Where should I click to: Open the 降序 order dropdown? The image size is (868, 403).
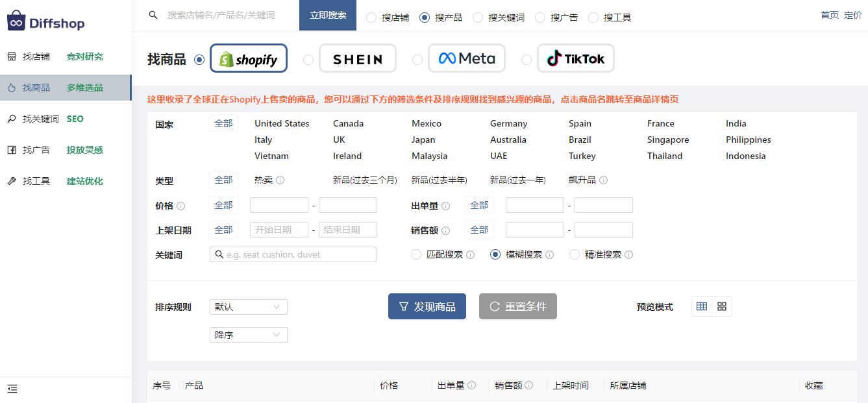pos(248,335)
